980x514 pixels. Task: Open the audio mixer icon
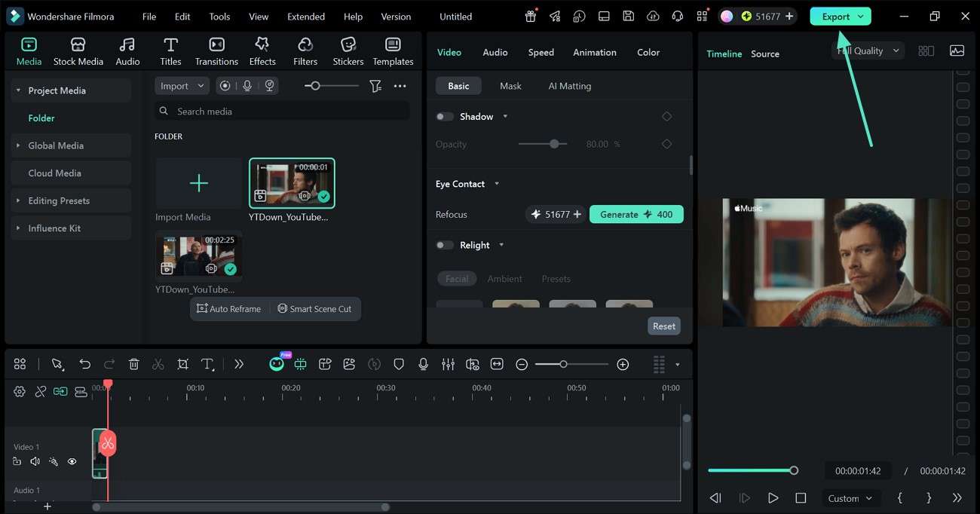tap(448, 364)
